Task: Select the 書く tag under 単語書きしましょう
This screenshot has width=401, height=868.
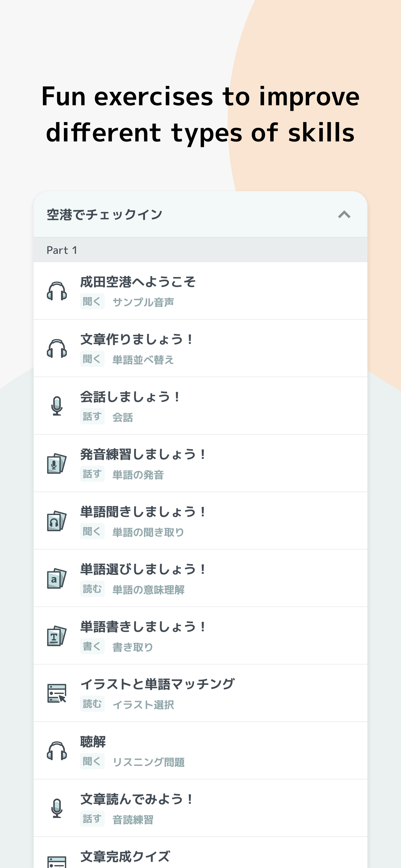Action: [92, 646]
